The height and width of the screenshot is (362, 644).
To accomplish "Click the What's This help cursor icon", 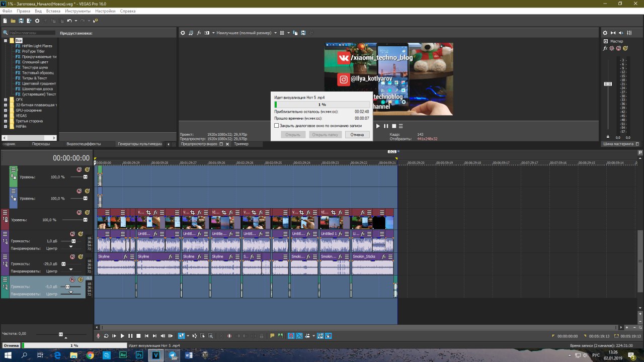I will point(96,21).
